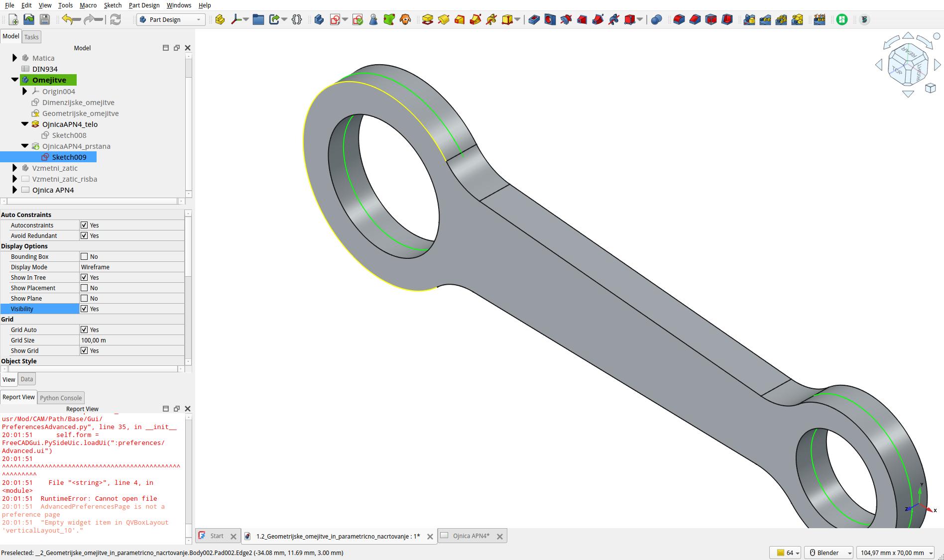Click the Revolution tool icon
Viewport: 944px width, 560px height.
(x=443, y=20)
